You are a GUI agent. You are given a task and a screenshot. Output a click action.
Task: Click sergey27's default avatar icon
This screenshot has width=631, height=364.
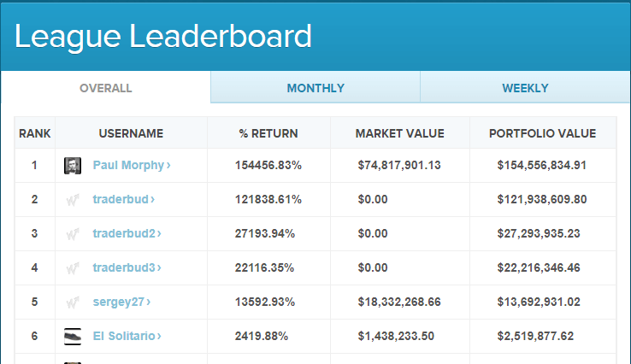point(73,302)
